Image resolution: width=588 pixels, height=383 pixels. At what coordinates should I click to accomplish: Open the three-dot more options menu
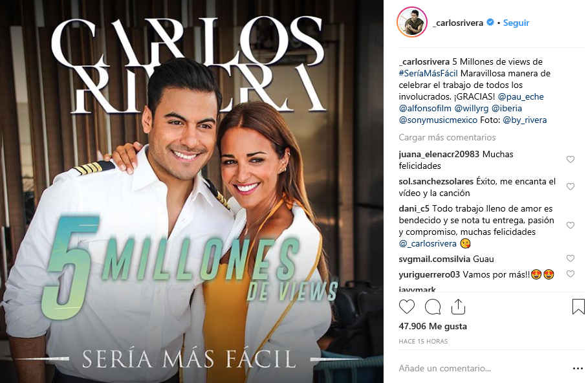(x=578, y=369)
